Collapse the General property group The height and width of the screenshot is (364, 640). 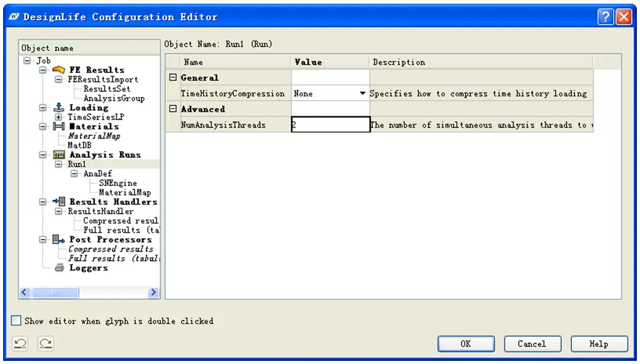click(x=173, y=77)
